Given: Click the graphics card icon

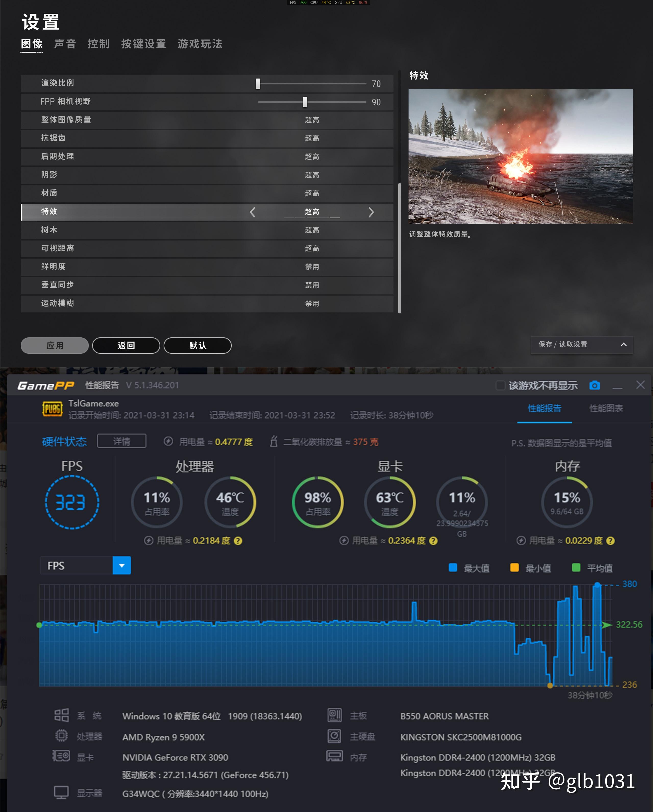Looking at the screenshot, I should tap(61, 755).
